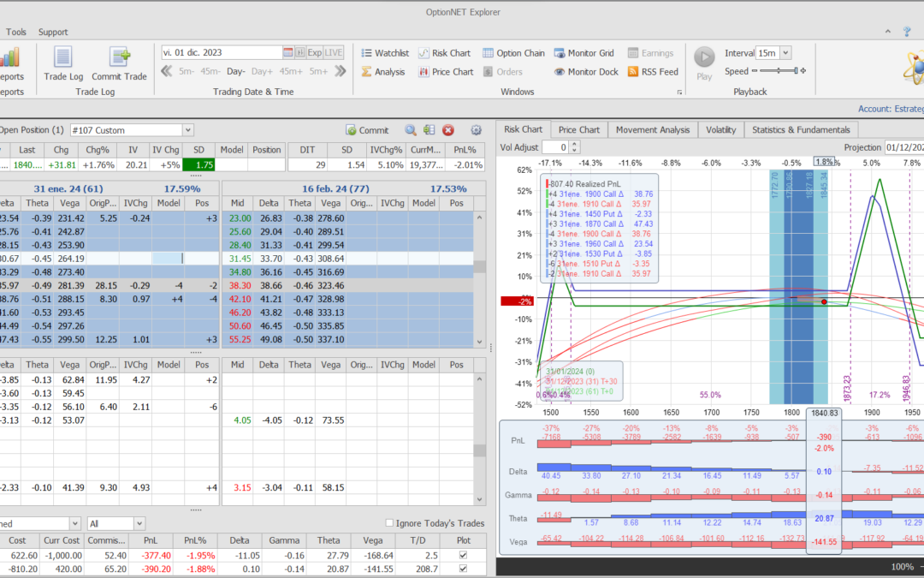Viewport: 924px width, 578px height.
Task: Open the Tools menu
Action: 16,32
